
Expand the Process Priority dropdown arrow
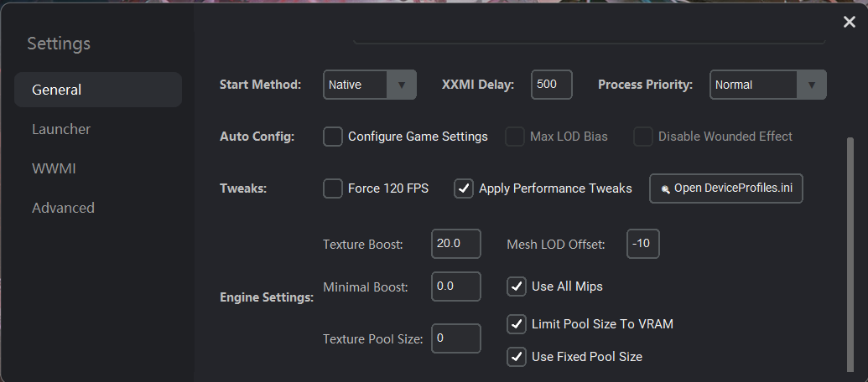click(x=812, y=85)
